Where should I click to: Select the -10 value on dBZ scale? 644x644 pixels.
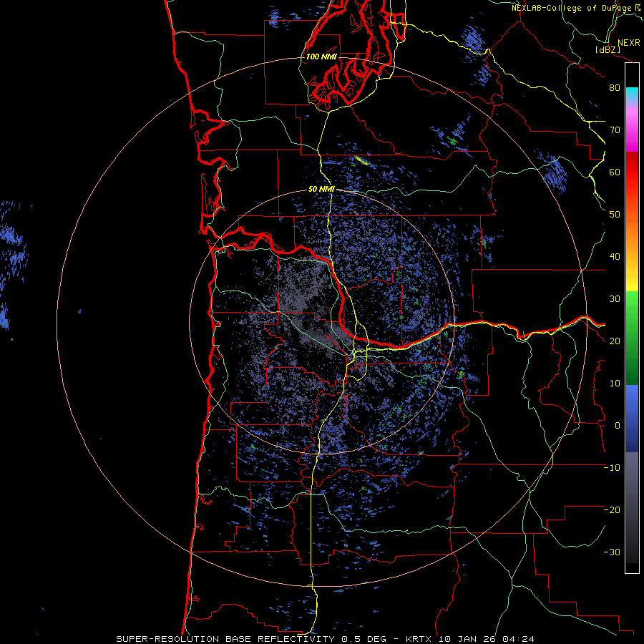[612, 468]
